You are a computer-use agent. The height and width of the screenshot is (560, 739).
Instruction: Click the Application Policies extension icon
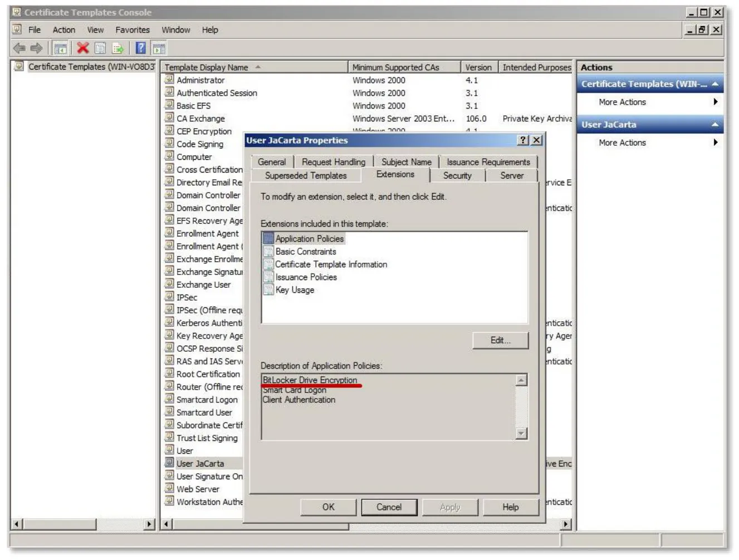click(x=268, y=238)
